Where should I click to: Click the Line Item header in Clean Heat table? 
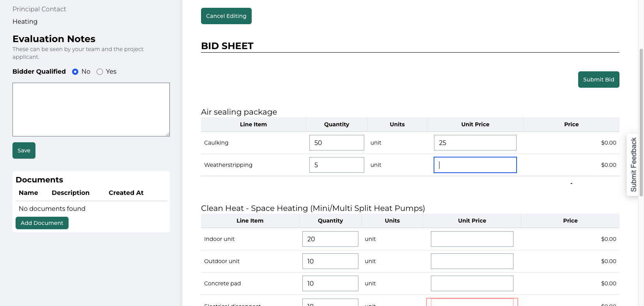coord(250,221)
